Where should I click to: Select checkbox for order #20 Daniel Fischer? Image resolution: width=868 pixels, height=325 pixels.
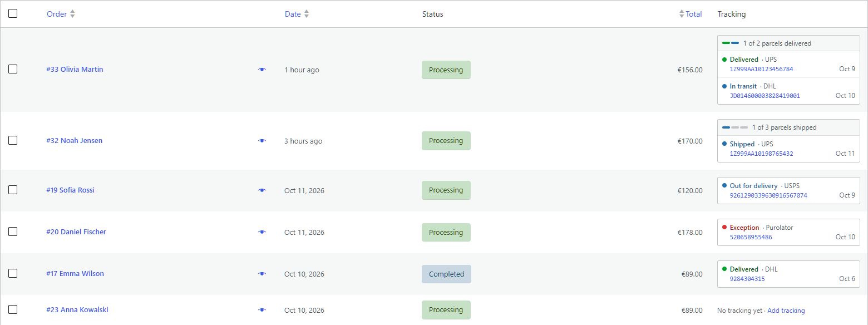point(13,232)
